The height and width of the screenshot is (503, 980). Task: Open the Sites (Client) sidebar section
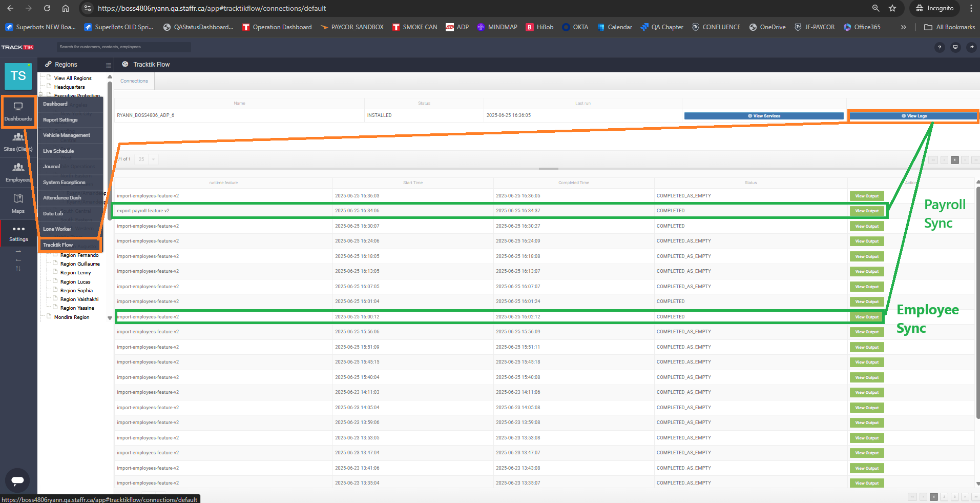18,142
